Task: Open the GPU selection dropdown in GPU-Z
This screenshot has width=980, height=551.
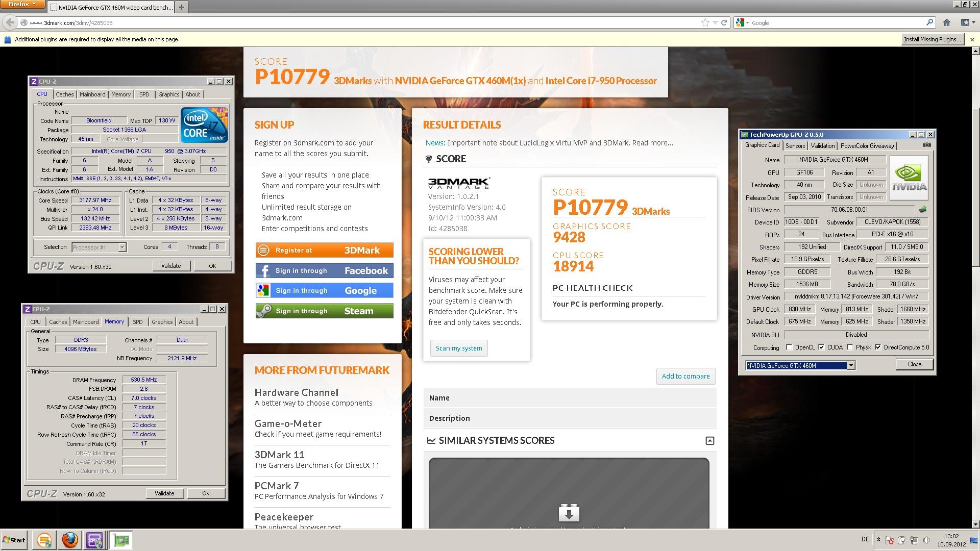Action: (851, 365)
